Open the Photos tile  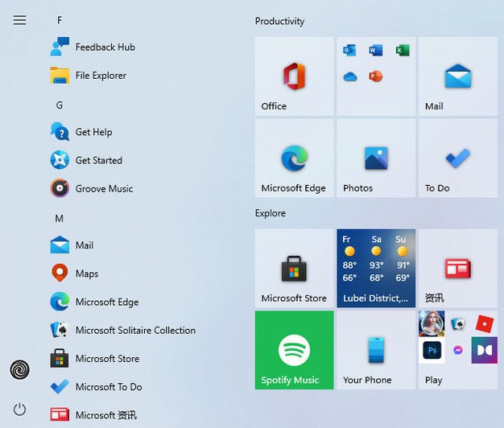coord(376,158)
